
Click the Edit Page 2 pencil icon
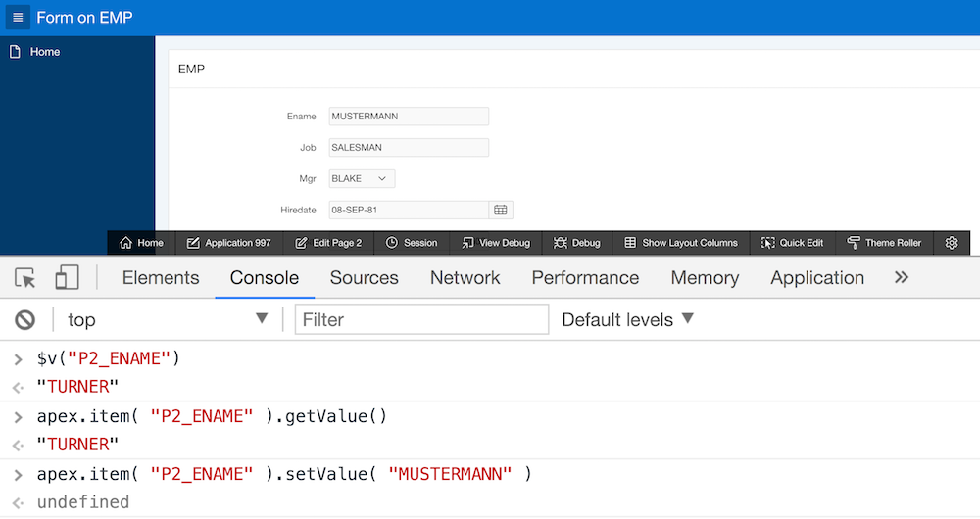(x=301, y=242)
